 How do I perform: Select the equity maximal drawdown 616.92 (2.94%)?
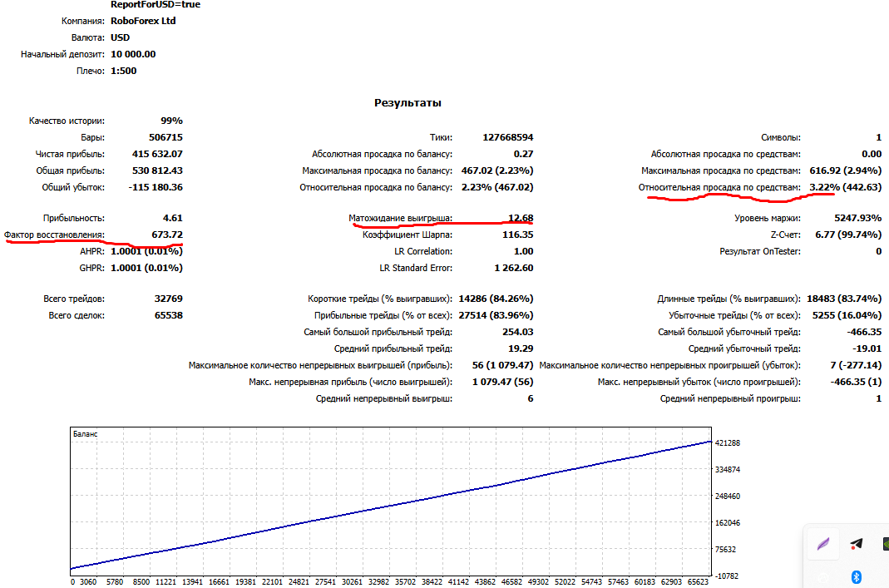846,170
